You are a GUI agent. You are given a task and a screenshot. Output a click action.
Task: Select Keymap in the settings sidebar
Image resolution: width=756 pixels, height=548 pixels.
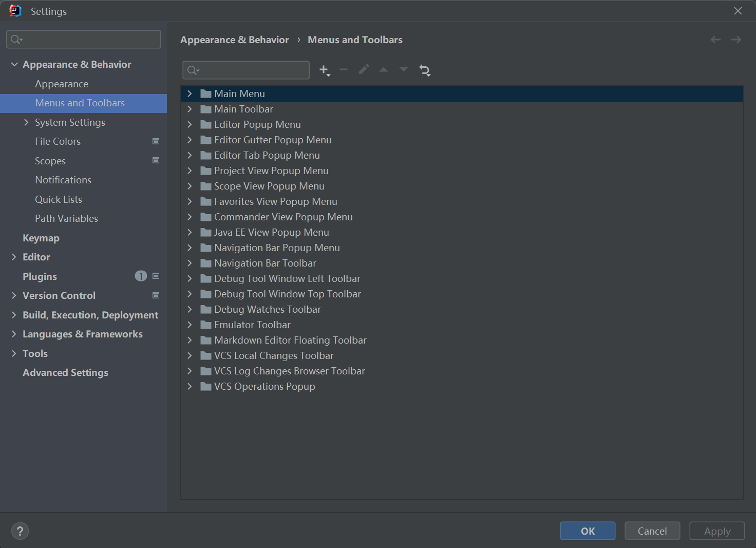(41, 238)
